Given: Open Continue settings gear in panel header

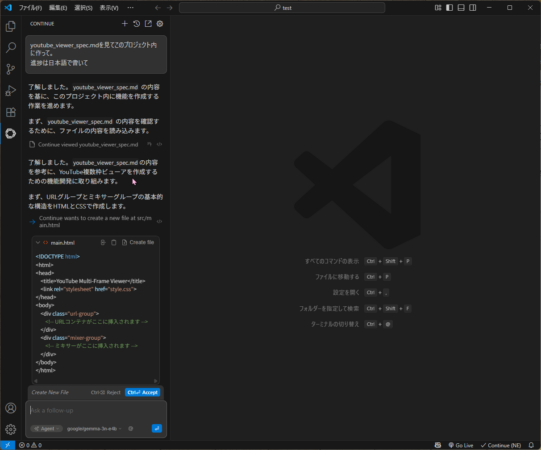Looking at the screenshot, I should [160, 23].
